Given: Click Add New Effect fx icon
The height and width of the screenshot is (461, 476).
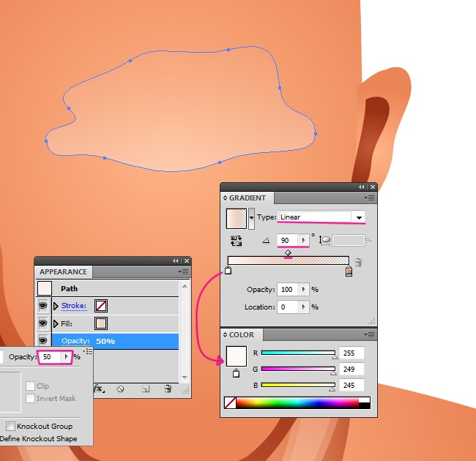Looking at the screenshot, I should 97,389.
